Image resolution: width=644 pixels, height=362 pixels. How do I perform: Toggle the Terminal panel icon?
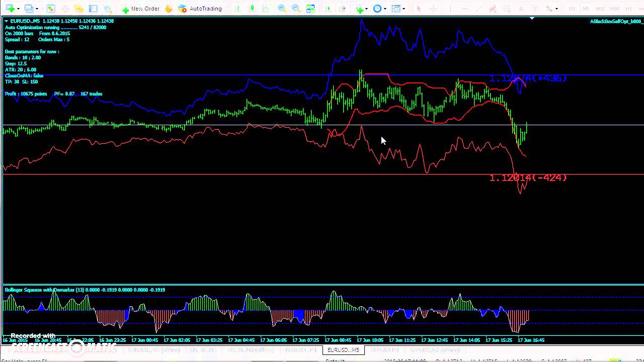click(x=93, y=9)
